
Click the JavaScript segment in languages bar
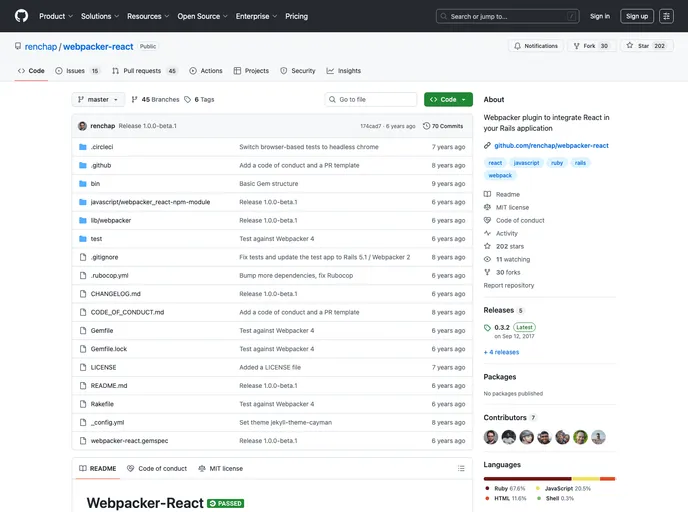coord(586,479)
